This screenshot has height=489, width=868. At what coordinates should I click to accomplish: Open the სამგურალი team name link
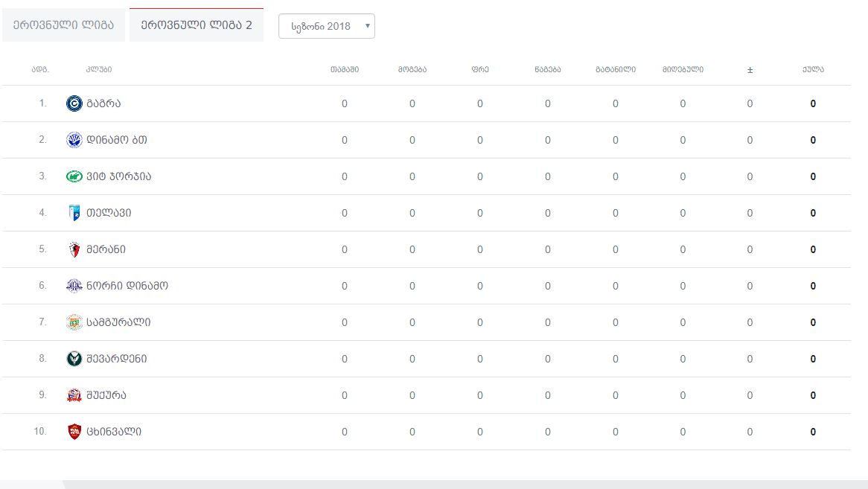click(x=118, y=322)
